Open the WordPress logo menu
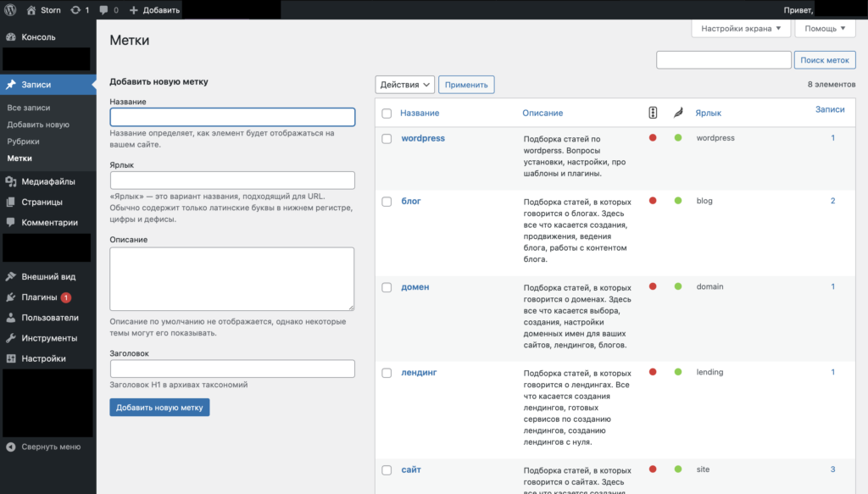 click(10, 10)
